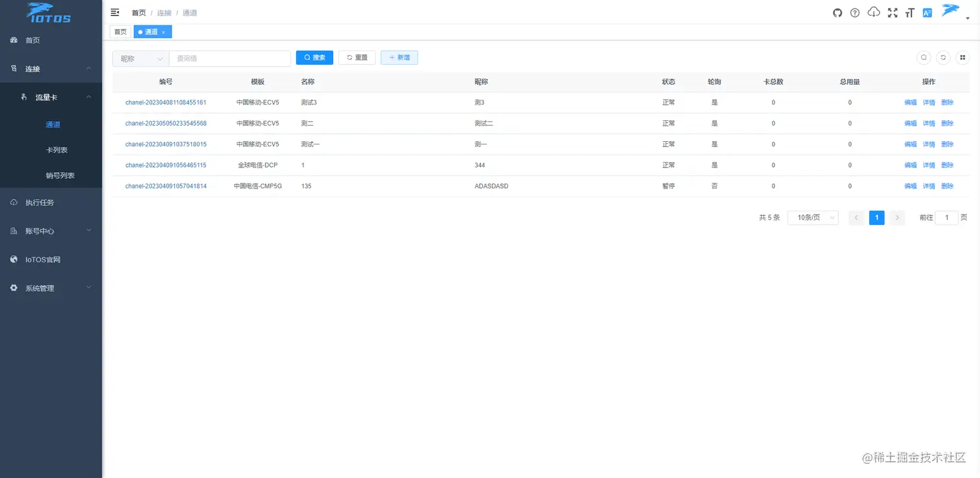This screenshot has width=980, height=478.
Task: Click 编辑 for the 测试一 row
Action: [x=911, y=144]
